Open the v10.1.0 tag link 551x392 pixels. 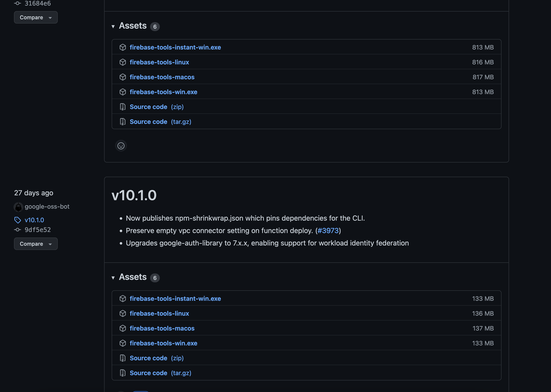[x=34, y=220]
